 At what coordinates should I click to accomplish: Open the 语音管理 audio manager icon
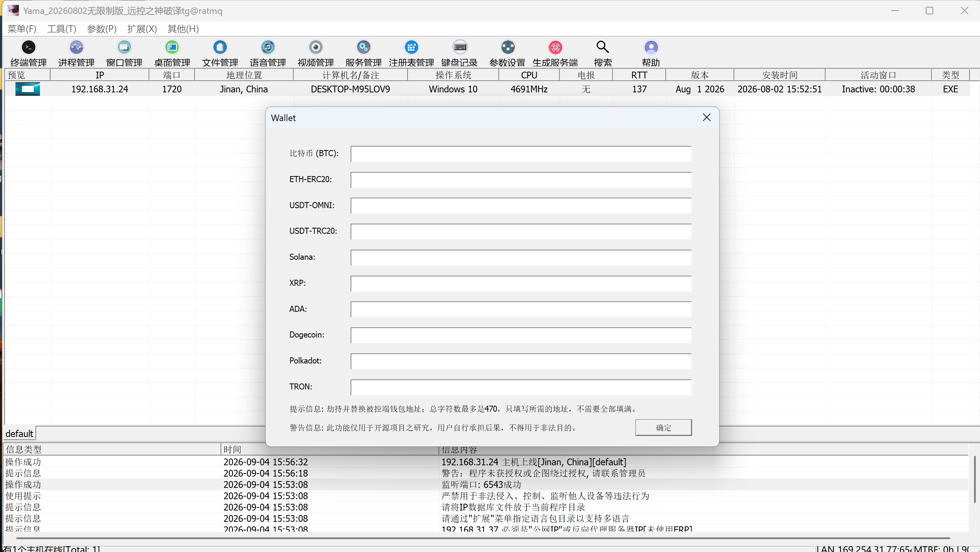(x=268, y=48)
